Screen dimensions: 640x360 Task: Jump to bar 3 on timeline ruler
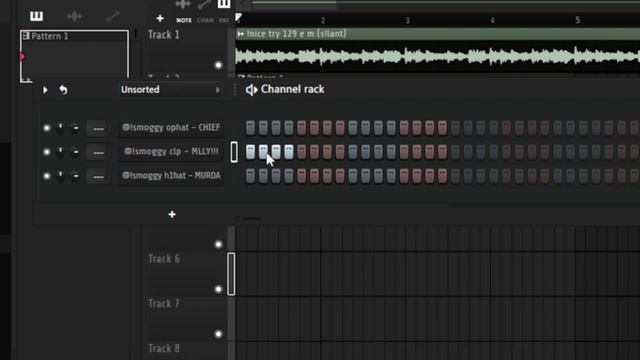pos(407,20)
